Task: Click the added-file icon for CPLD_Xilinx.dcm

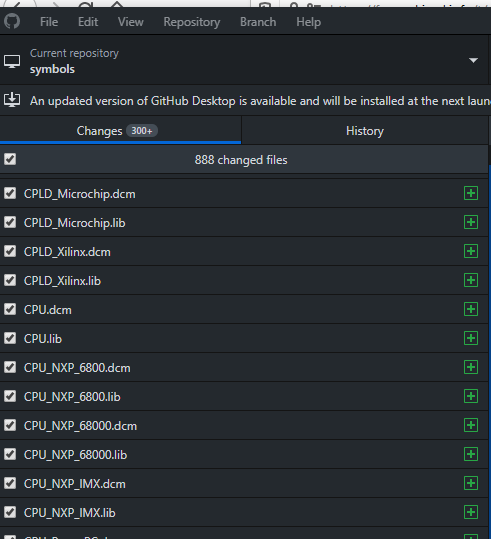Action: pyautogui.click(x=471, y=251)
